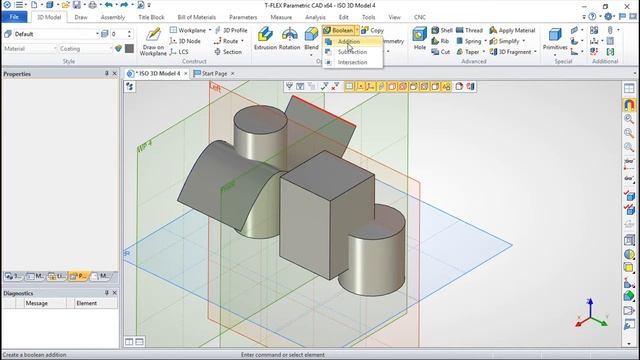Click the Primitives tool icon

coord(555,35)
